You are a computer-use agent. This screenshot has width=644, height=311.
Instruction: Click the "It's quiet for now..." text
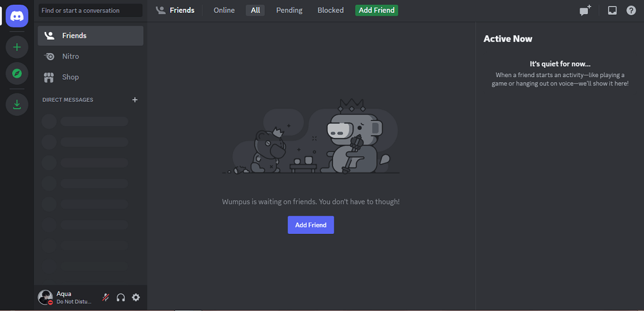click(x=560, y=64)
